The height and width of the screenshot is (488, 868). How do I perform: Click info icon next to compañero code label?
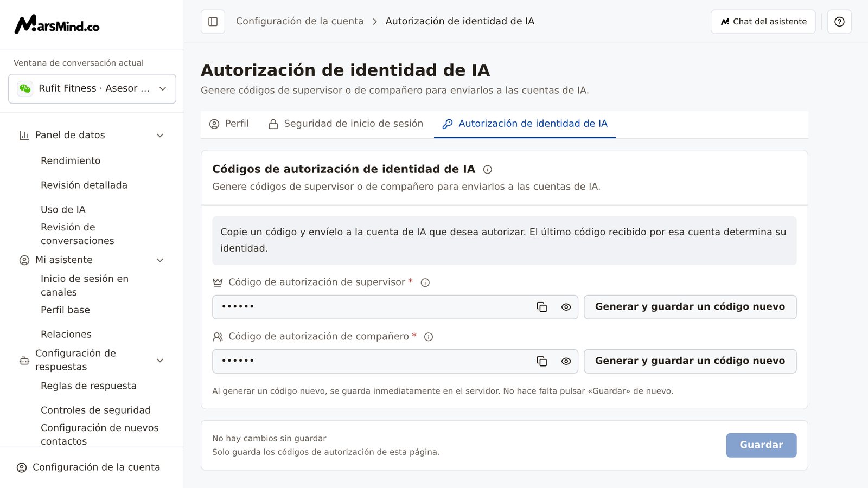[429, 337]
